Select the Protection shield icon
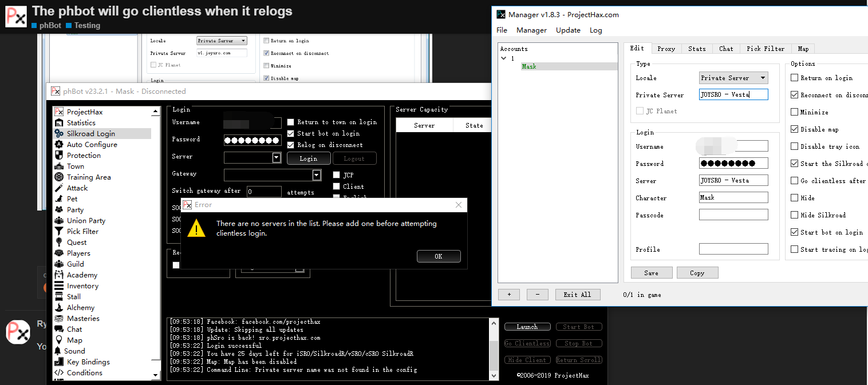This screenshot has height=385, width=868. coord(59,156)
